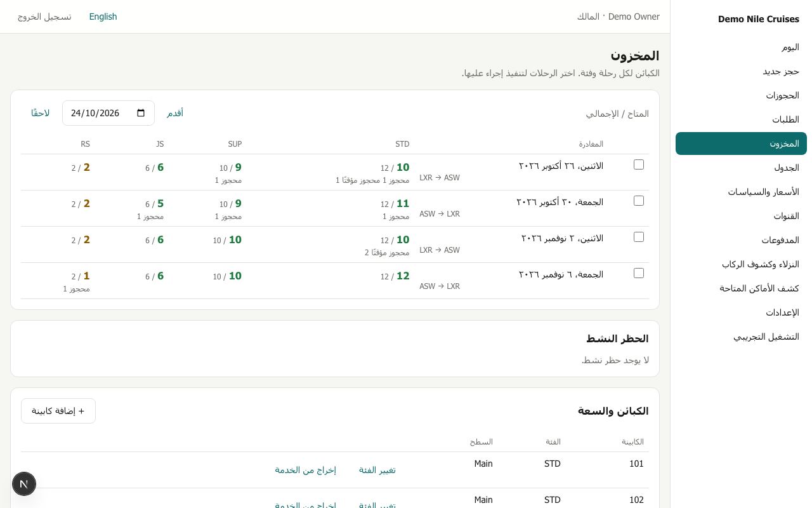Viewport: 812px width, 508px height.
Task: Select the Friday 6 November departure checkbox
Action: pyautogui.click(x=639, y=273)
